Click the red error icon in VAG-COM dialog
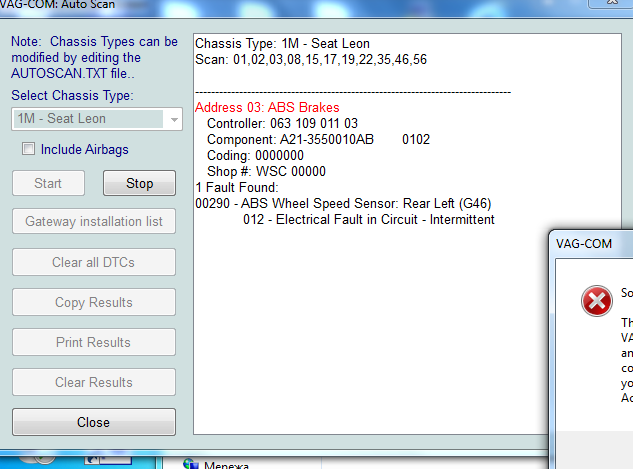 pyautogui.click(x=597, y=301)
